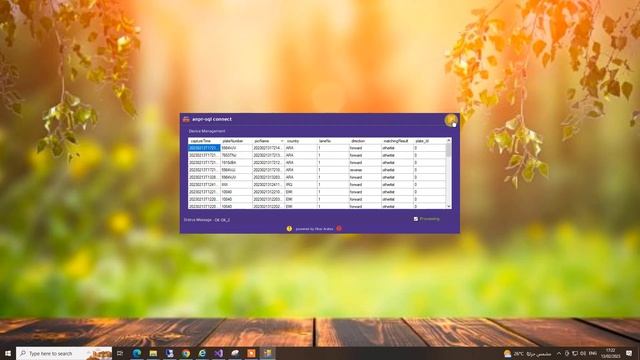This screenshot has height=360, width=640.
Task: Toggle the Processing checkbox
Action: point(416,219)
